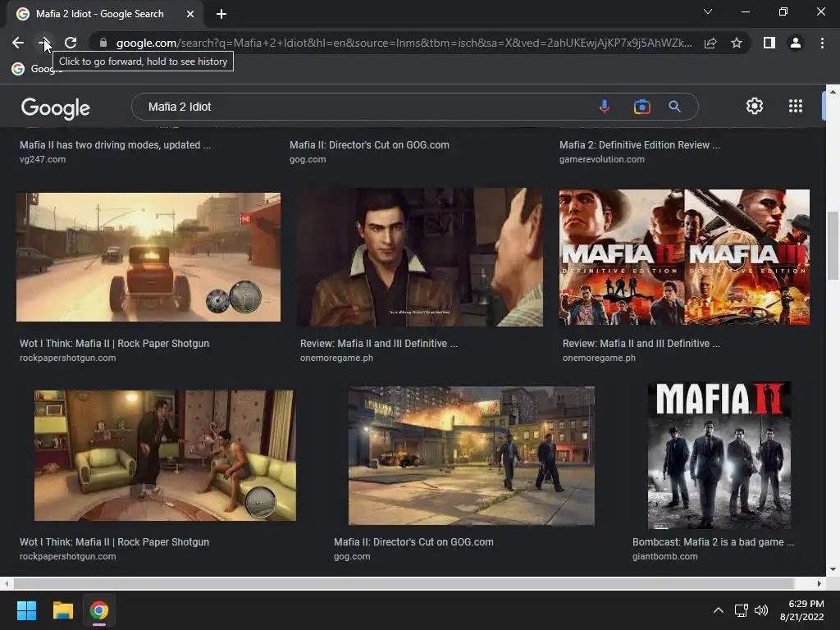Open 'Wot I Think' title under car image
Screen dimensions: 840x630
pyautogui.click(x=114, y=344)
